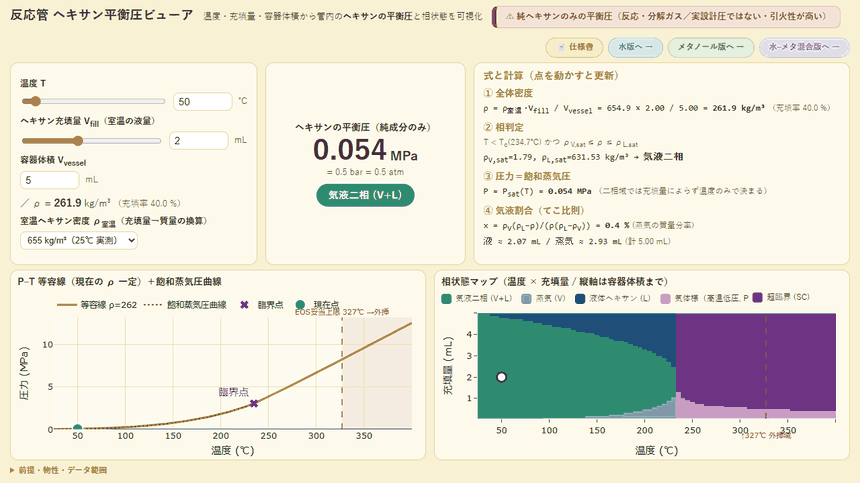This screenshot has height=483, width=860.
Task: Click the ① 全体密度 heading
Action: [508, 93]
